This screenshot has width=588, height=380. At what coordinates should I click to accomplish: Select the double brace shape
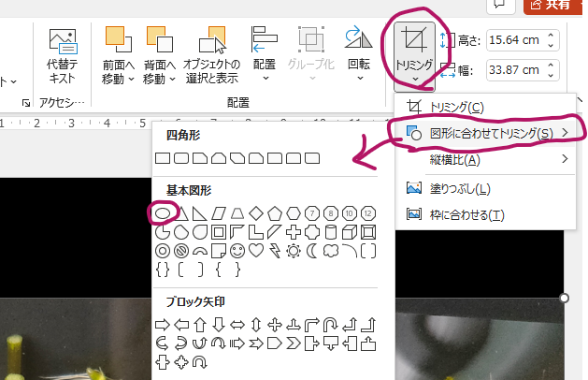coord(163,270)
